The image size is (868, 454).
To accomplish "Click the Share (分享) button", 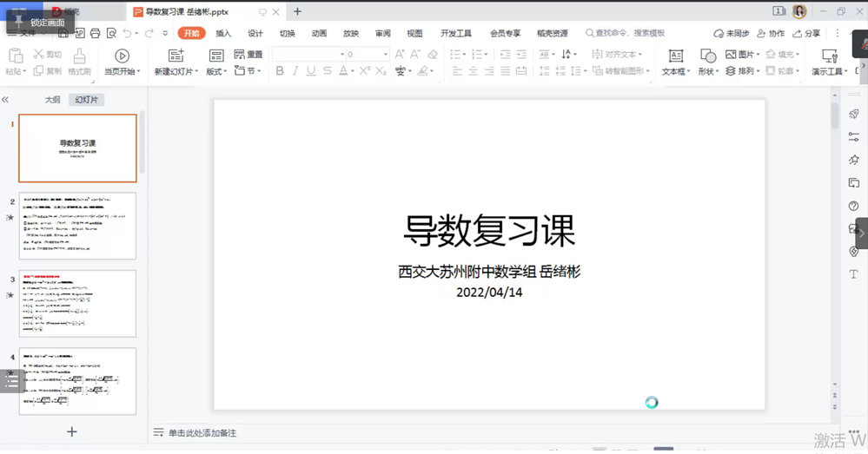I will pyautogui.click(x=806, y=34).
